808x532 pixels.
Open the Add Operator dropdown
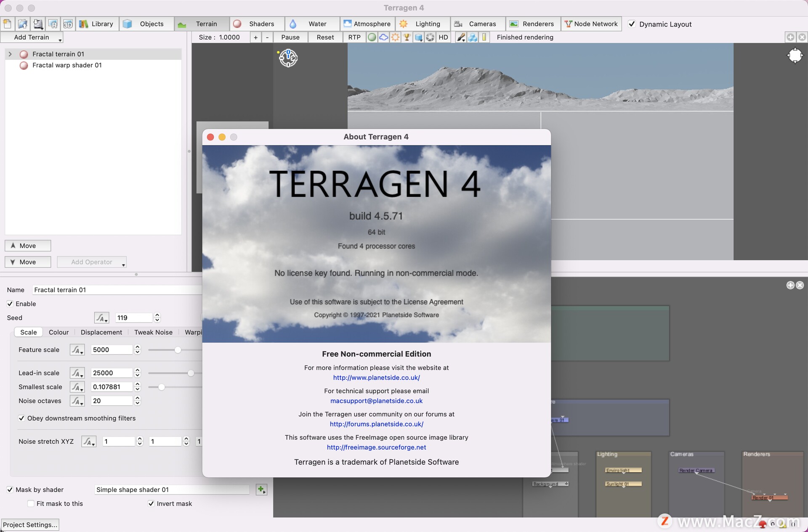pos(92,262)
